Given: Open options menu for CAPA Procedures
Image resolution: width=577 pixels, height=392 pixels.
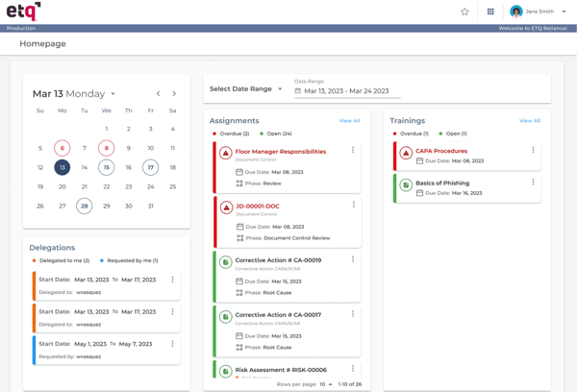Looking at the screenshot, I should (x=533, y=150).
